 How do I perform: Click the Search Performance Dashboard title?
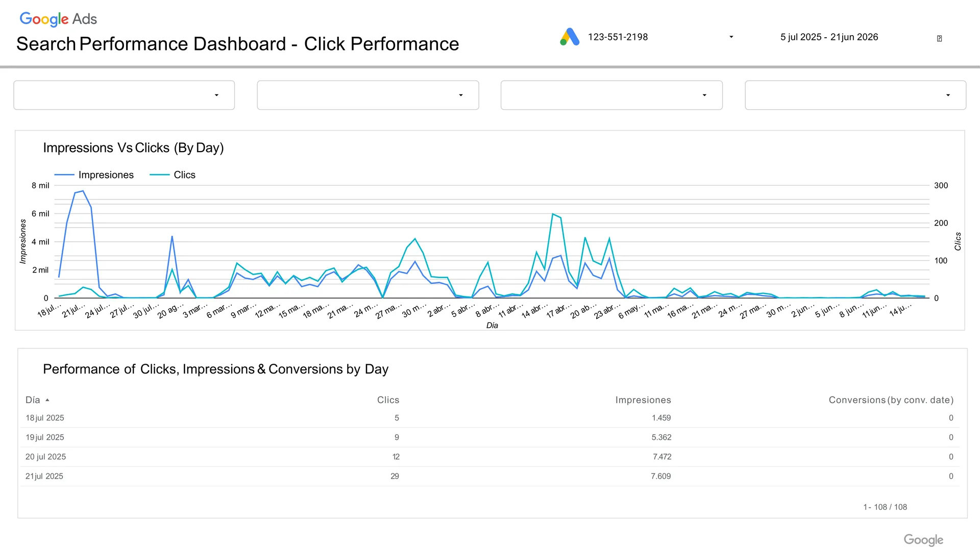point(237,44)
